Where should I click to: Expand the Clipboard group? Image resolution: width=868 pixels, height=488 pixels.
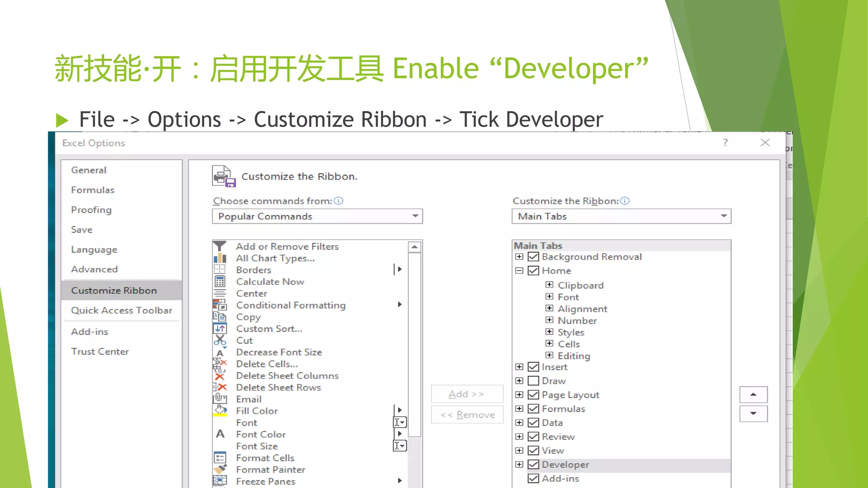[549, 285]
